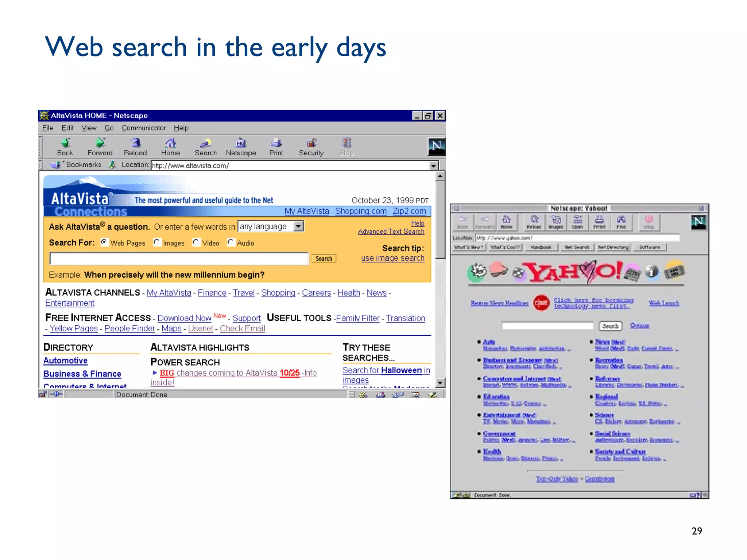747x560 pixels.
Task: Click Yahoo search input field
Action: [x=548, y=326]
